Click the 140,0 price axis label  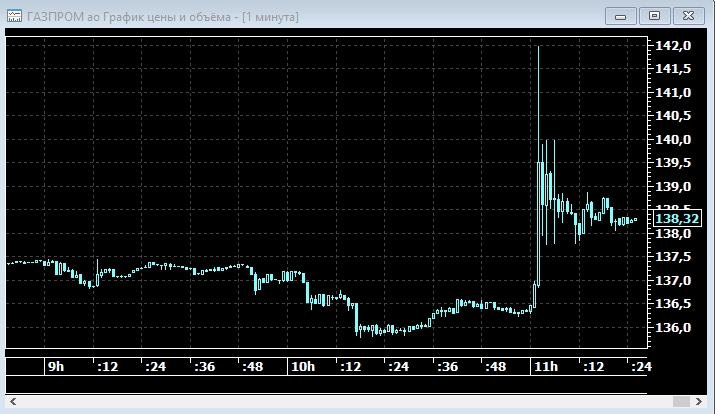coord(672,140)
